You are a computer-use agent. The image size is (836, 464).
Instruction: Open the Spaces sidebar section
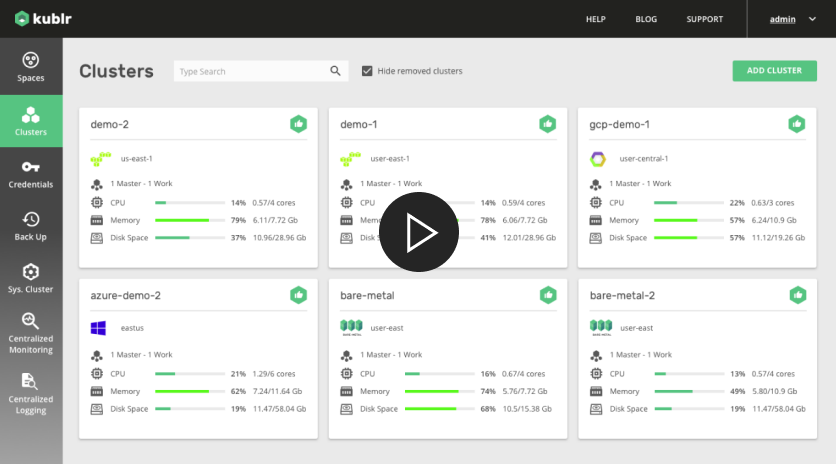[31, 67]
